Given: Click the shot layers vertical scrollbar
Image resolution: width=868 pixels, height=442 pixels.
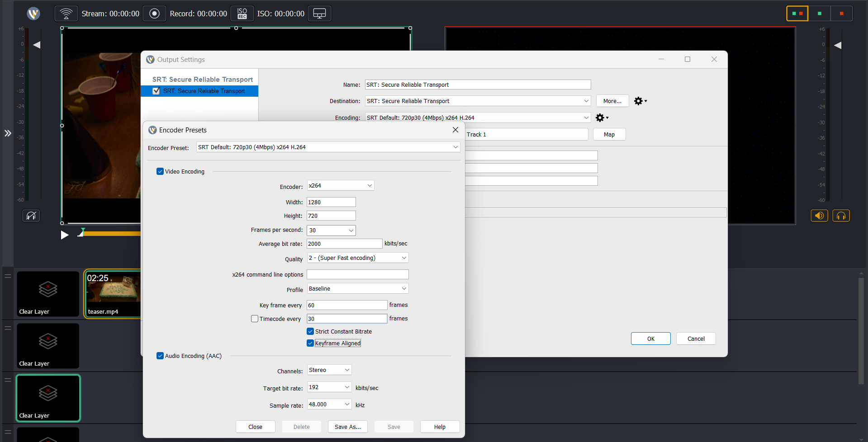Looking at the screenshot, I should click(861, 330).
